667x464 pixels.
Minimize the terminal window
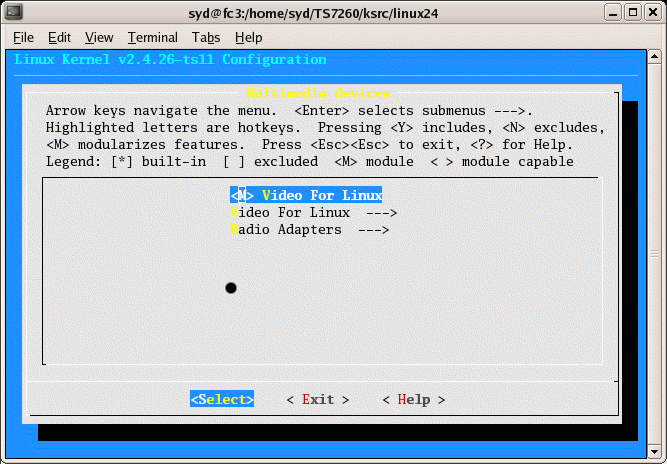(613, 12)
